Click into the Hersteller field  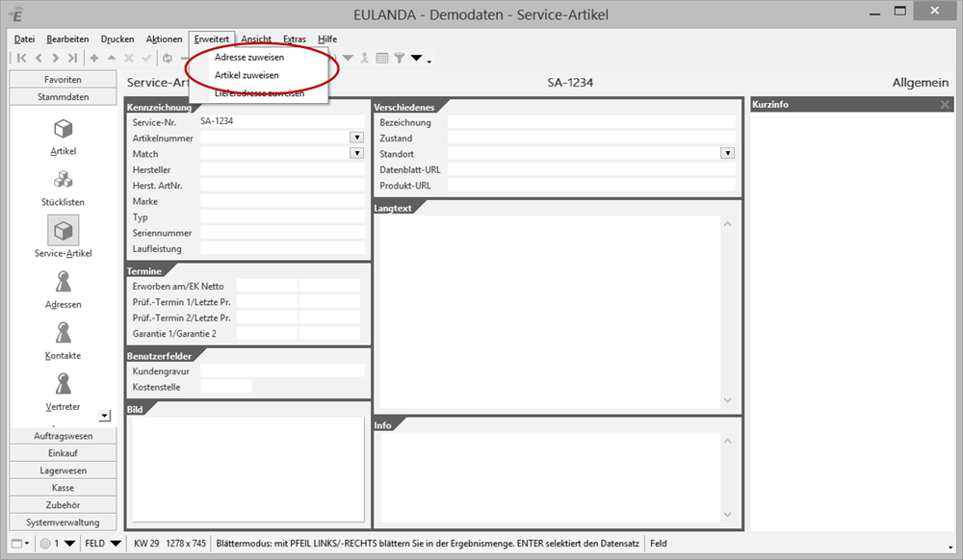(282, 169)
